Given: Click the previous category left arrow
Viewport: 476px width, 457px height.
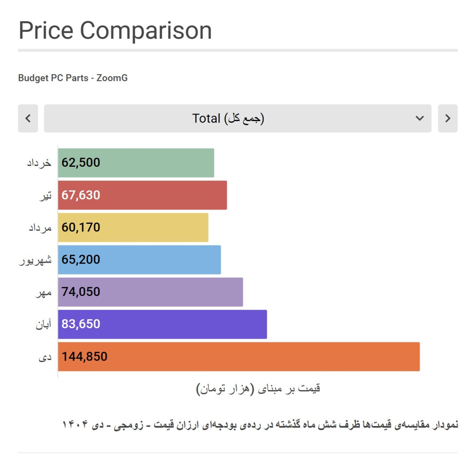Looking at the screenshot, I should (x=28, y=118).
